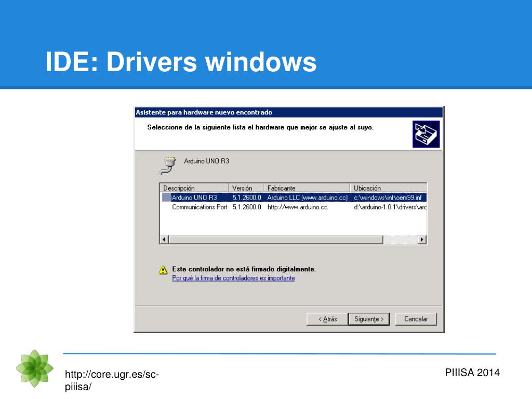This screenshot has width=532, height=399.
Task: Click the c:\windows\inf\oem99.inf location cell
Action: [x=388, y=197]
